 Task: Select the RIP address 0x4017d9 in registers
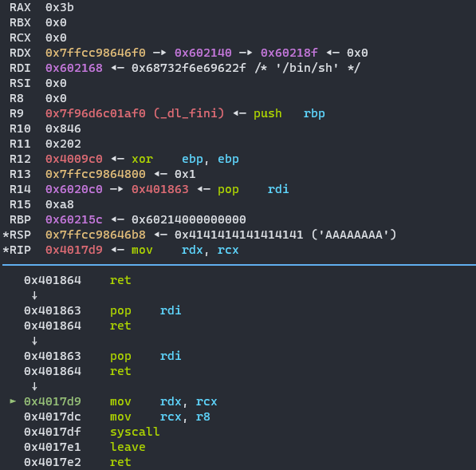click(74, 250)
